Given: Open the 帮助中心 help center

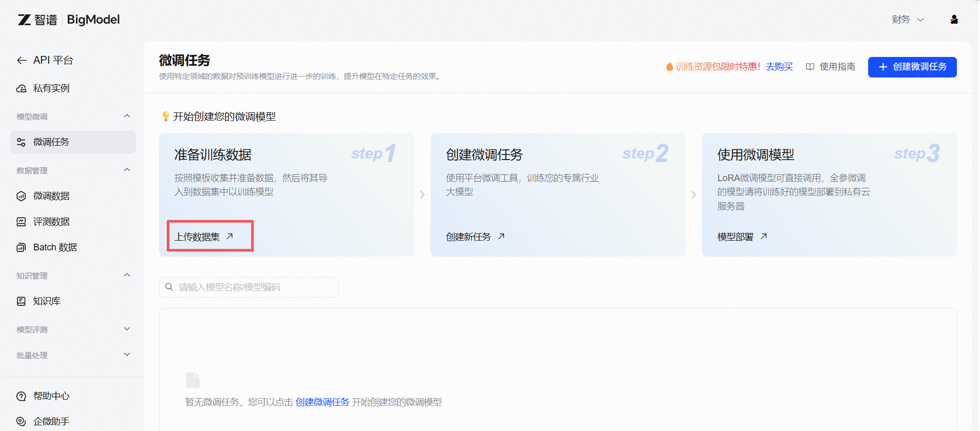Looking at the screenshot, I should click(51, 396).
